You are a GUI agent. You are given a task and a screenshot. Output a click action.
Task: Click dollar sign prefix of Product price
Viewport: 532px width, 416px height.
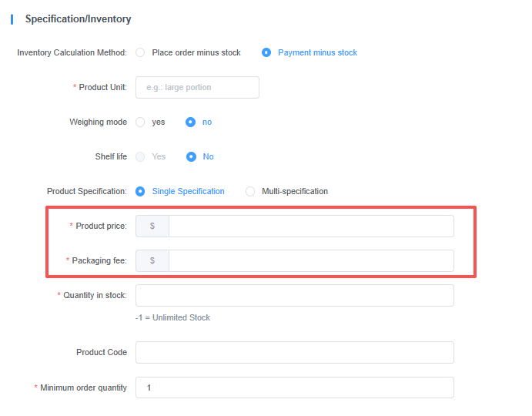click(152, 226)
